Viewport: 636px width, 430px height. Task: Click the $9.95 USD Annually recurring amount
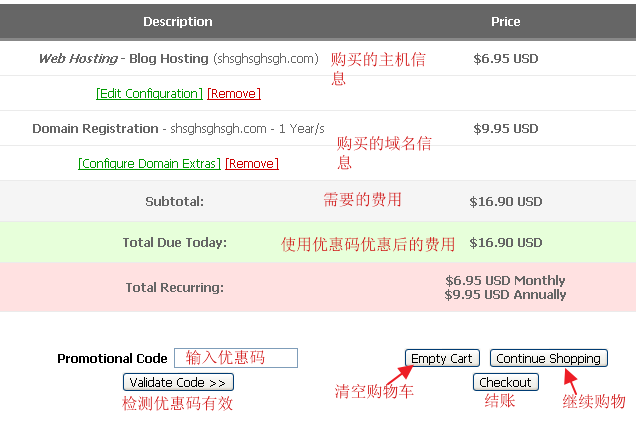[x=505, y=295]
